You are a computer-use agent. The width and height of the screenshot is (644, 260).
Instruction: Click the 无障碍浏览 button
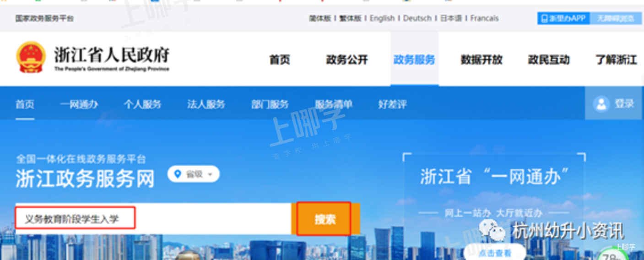(616, 18)
